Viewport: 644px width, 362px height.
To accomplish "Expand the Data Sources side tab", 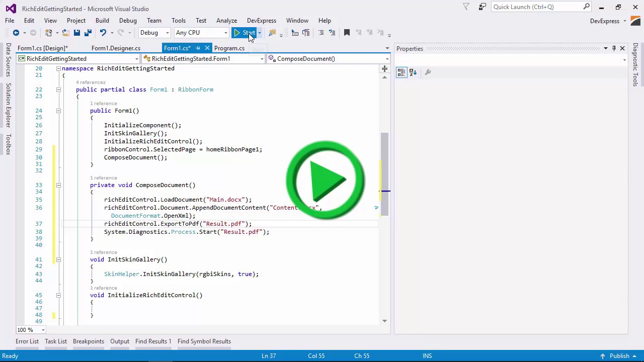I will point(8,59).
